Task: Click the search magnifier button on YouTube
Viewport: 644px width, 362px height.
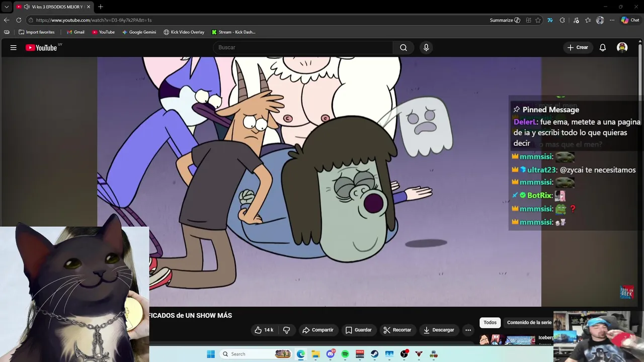Action: [x=404, y=47]
